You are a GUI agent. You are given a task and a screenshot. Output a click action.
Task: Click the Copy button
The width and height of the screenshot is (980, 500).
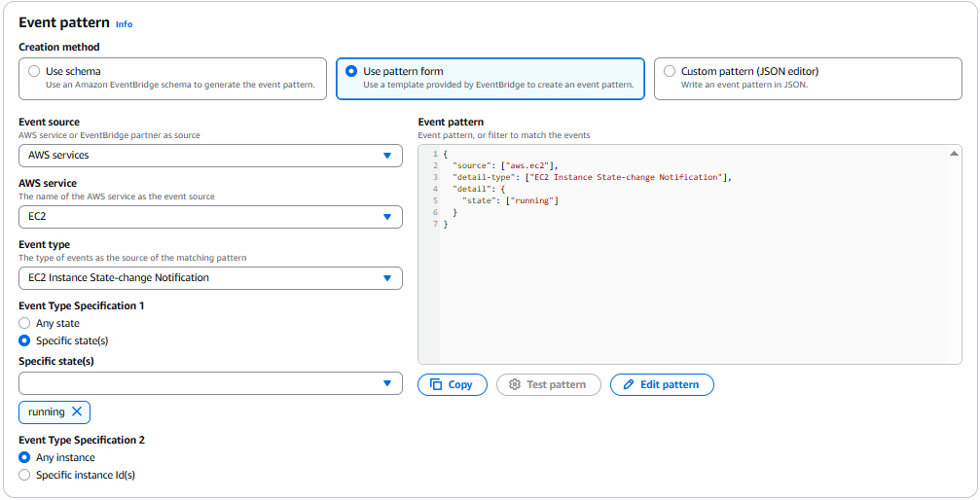[x=452, y=384]
